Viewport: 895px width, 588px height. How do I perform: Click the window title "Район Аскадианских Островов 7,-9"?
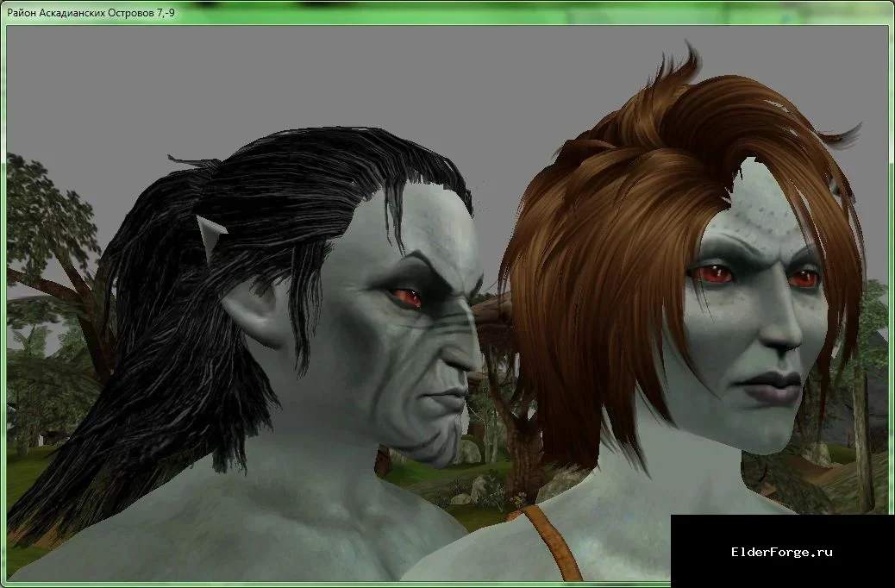[x=91, y=13]
